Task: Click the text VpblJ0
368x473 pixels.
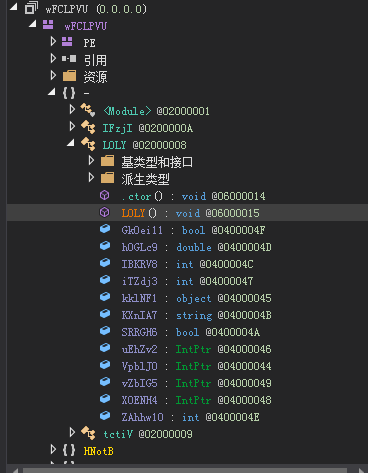Action: pyautogui.click(x=139, y=366)
